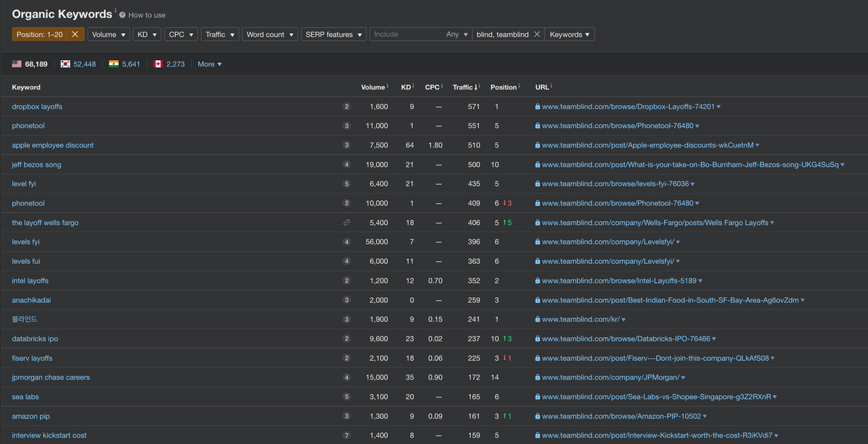This screenshot has width=868, height=444.
Task: Expand the SERP features filter
Action: pyautogui.click(x=333, y=35)
